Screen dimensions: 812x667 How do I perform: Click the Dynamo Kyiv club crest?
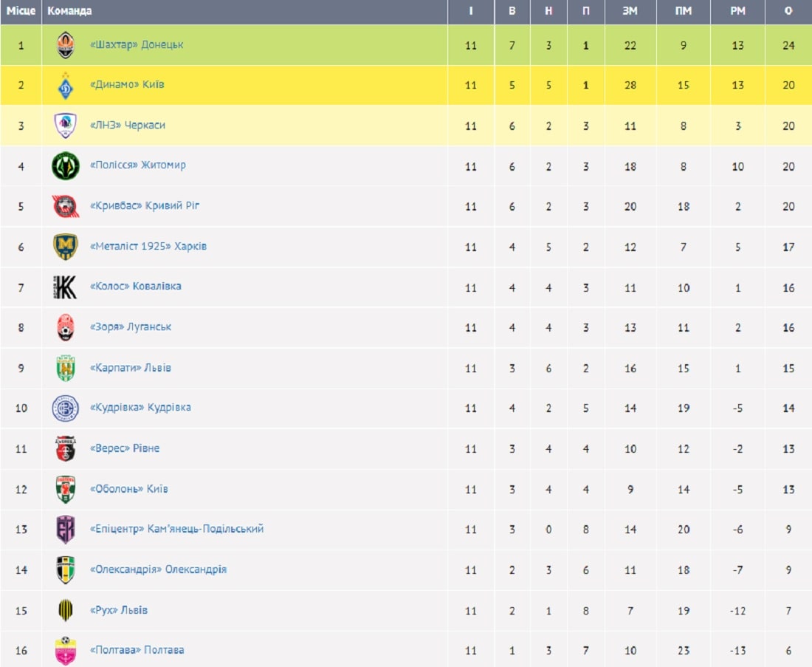(65, 86)
